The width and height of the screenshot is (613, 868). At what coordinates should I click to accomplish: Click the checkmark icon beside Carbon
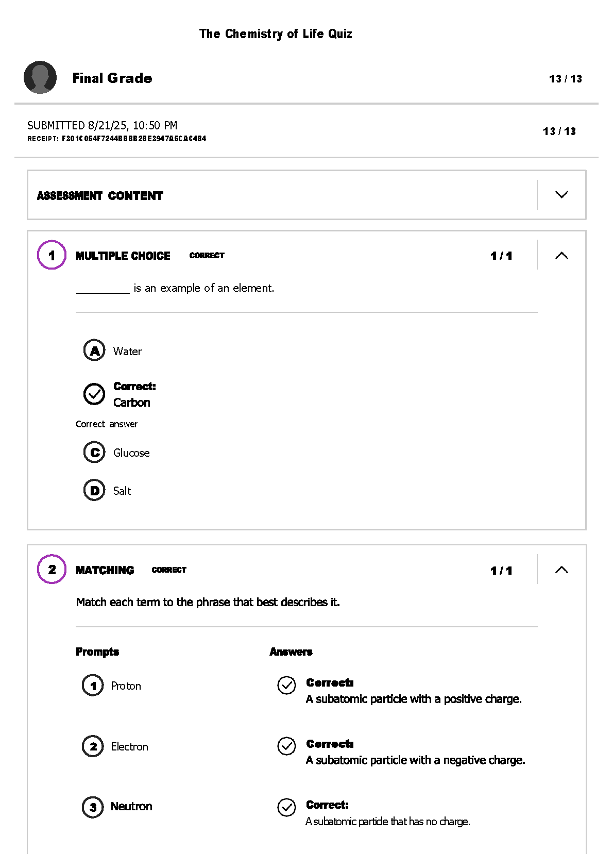point(94,394)
